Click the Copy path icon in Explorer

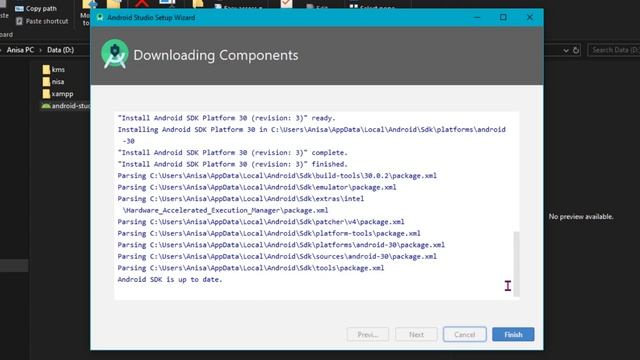pyautogui.click(x=19, y=8)
